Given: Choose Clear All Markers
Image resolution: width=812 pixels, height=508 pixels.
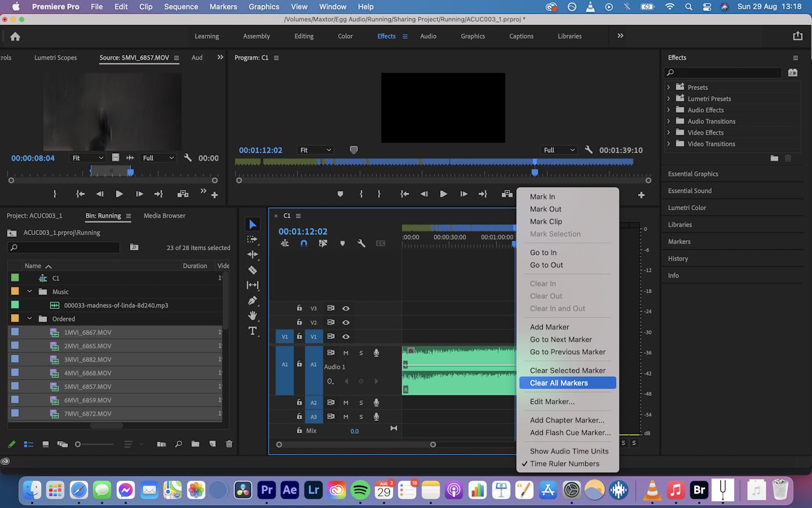Looking at the screenshot, I should click(x=568, y=383).
